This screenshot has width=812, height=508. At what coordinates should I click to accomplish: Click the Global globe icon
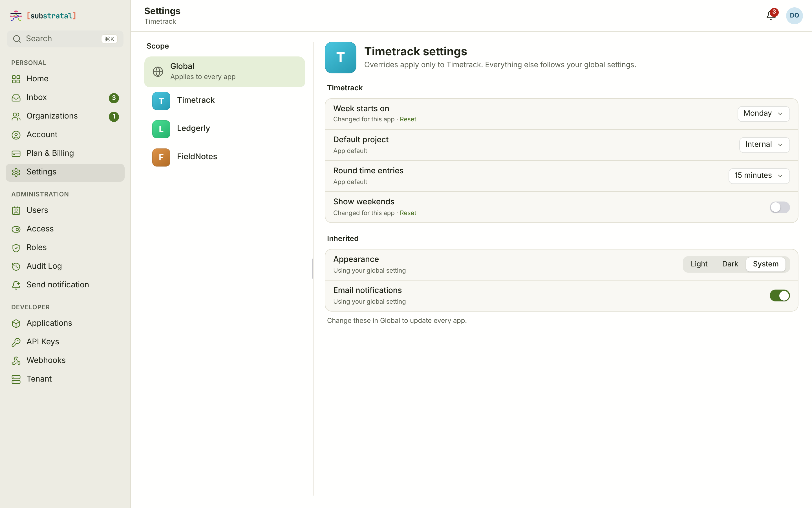coord(158,72)
